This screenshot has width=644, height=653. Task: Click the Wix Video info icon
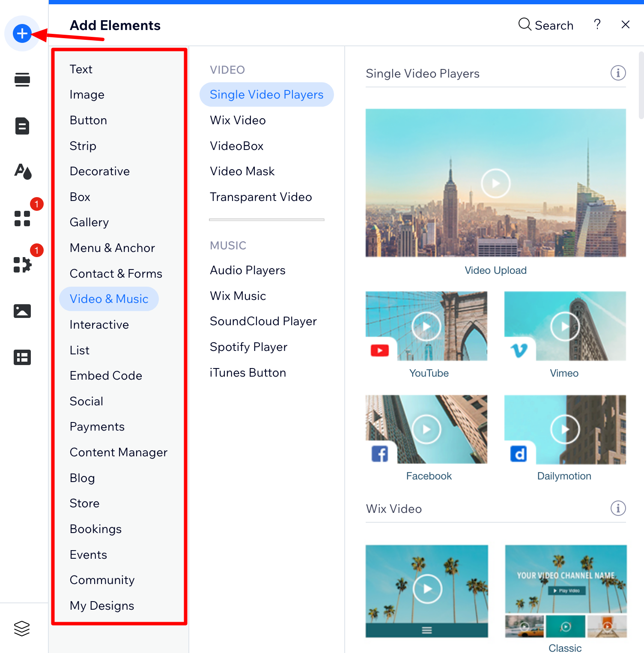point(618,509)
